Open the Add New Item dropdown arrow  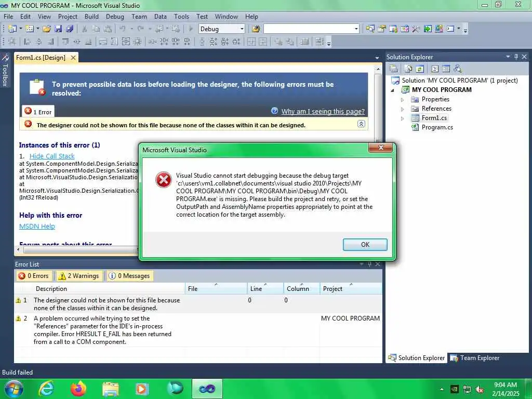(x=37, y=29)
